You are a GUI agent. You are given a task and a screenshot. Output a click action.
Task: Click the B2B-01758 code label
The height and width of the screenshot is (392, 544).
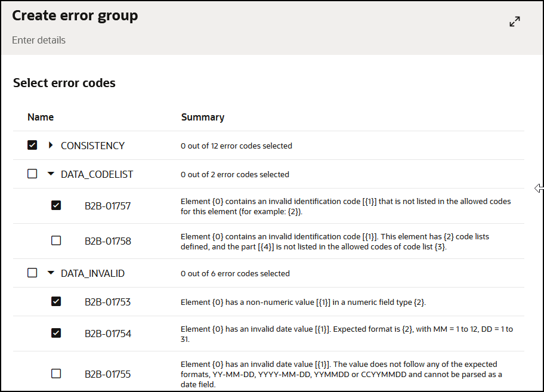tap(108, 241)
